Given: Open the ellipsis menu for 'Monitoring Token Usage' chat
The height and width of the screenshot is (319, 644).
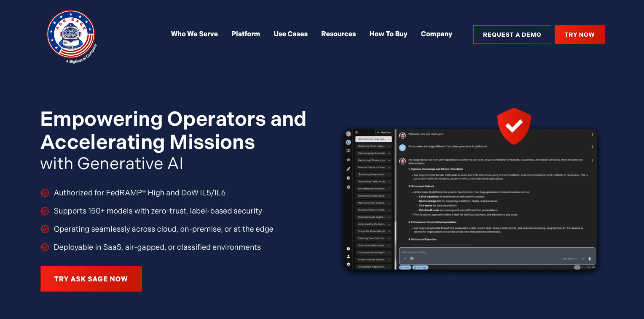Looking at the screenshot, I should click(x=389, y=146).
